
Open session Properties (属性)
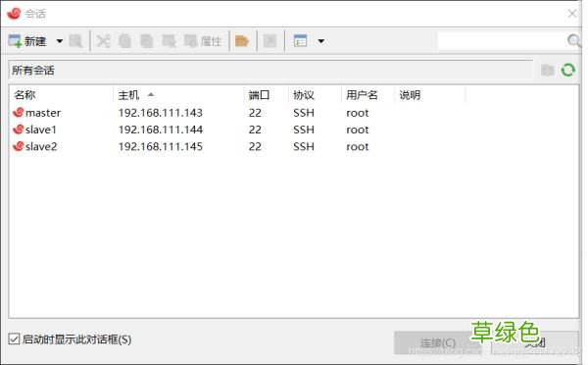[203, 41]
